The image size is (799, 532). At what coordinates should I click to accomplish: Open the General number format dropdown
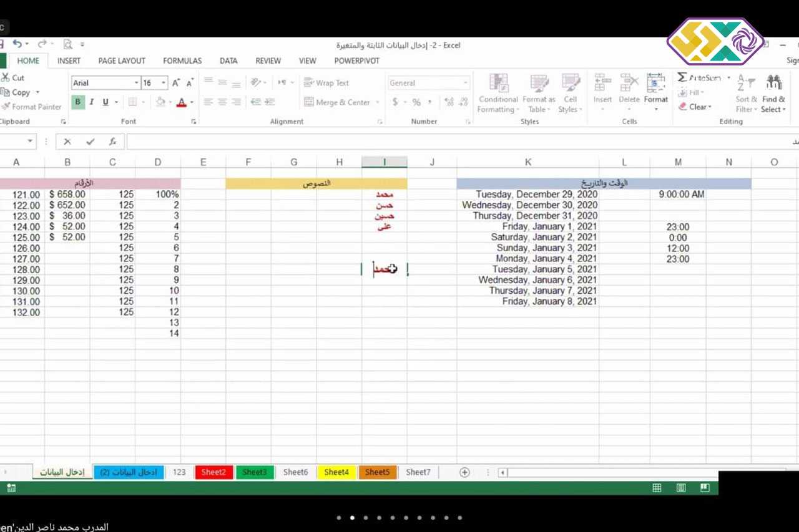pos(466,83)
